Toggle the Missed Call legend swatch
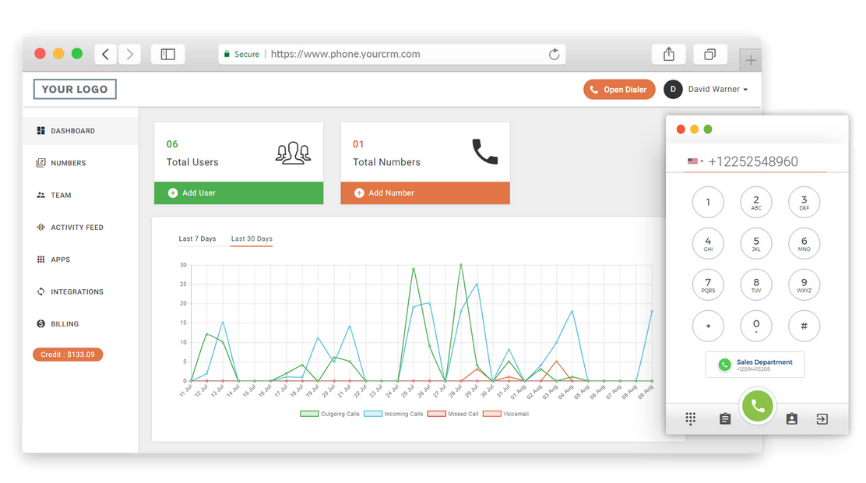 click(436, 413)
